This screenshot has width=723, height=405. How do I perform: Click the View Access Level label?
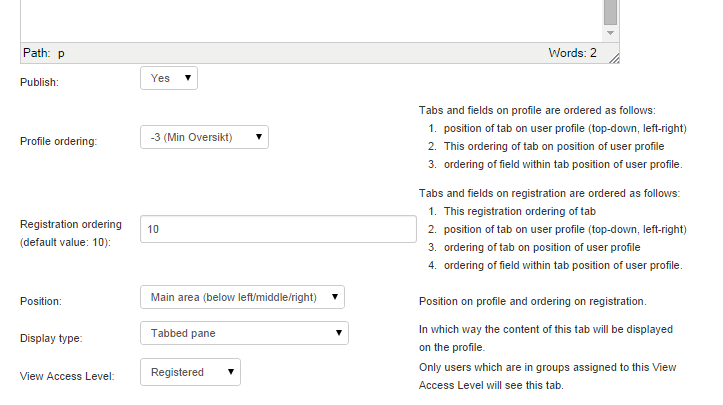pos(67,376)
